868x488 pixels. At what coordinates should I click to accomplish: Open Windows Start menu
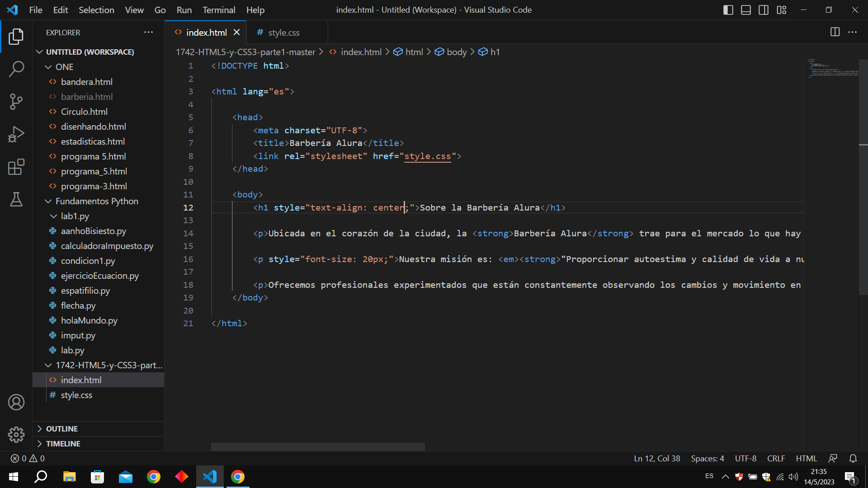pos(14,477)
